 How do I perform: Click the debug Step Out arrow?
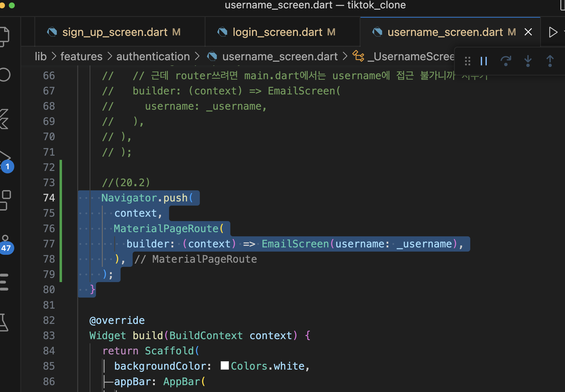(550, 61)
